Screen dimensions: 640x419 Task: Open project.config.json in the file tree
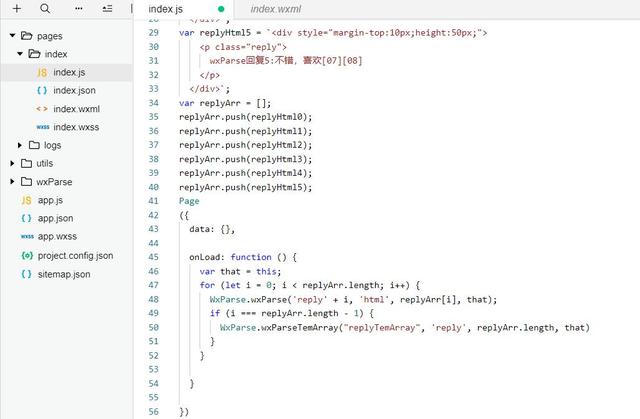[76, 255]
